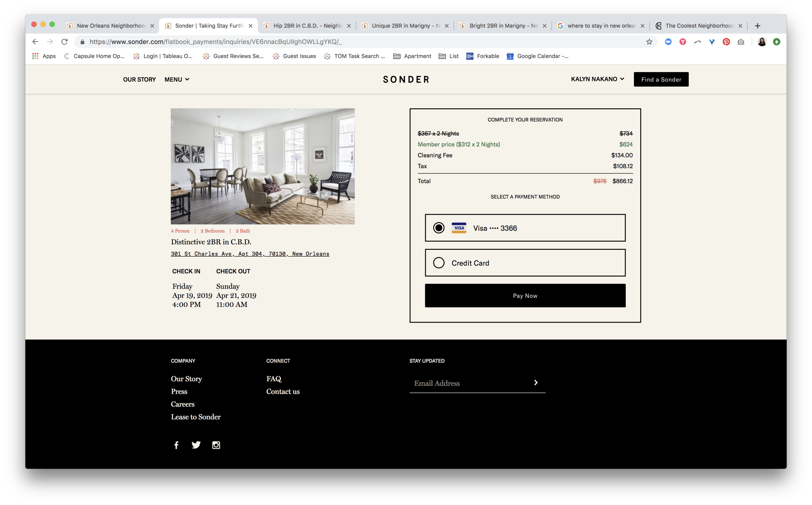
Task: Switch to Unique 2BR in Marigny tab
Action: [405, 26]
